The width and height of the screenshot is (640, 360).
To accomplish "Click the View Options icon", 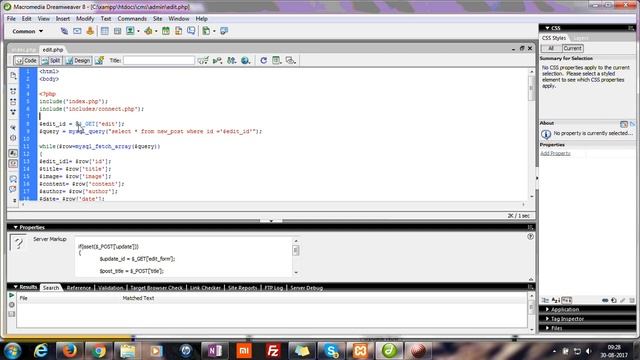I will point(277,60).
